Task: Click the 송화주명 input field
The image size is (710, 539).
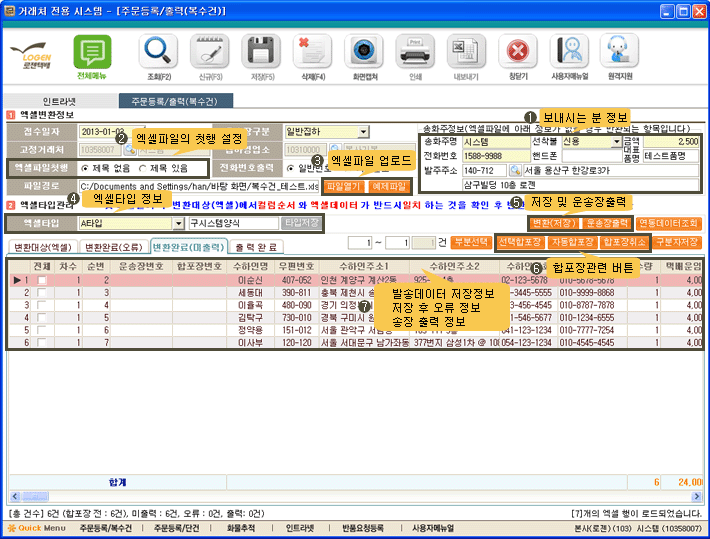Action: coord(496,142)
